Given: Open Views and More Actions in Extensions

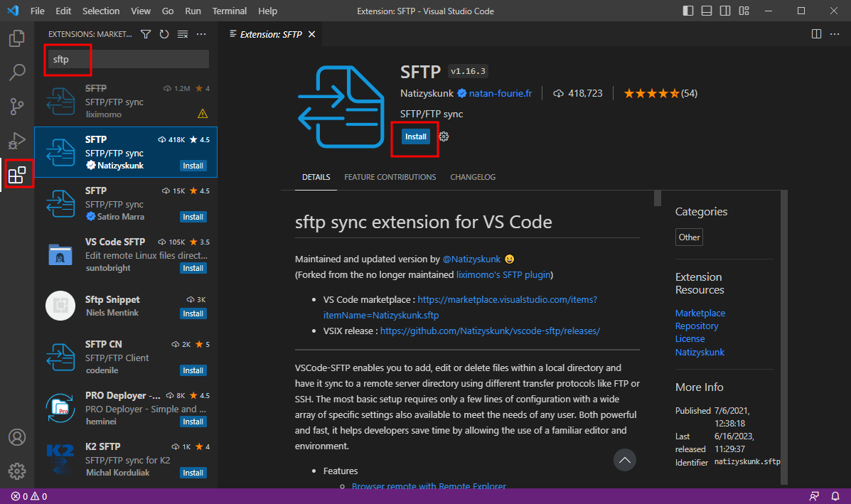Looking at the screenshot, I should (x=201, y=34).
